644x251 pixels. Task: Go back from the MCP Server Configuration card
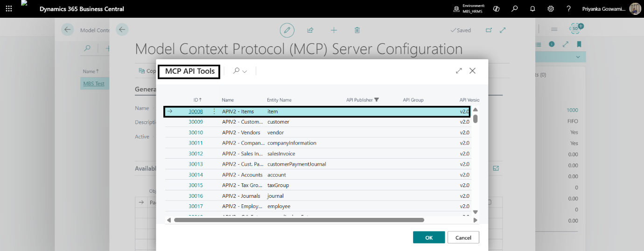click(x=122, y=30)
